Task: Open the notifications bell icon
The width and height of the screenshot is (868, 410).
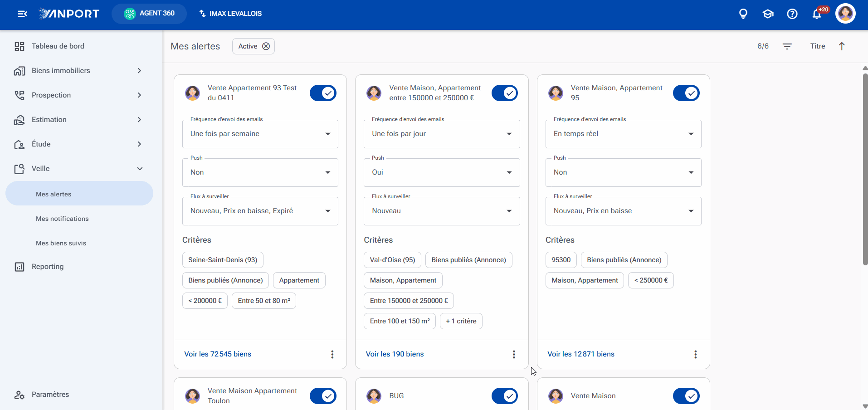Action: tap(817, 14)
